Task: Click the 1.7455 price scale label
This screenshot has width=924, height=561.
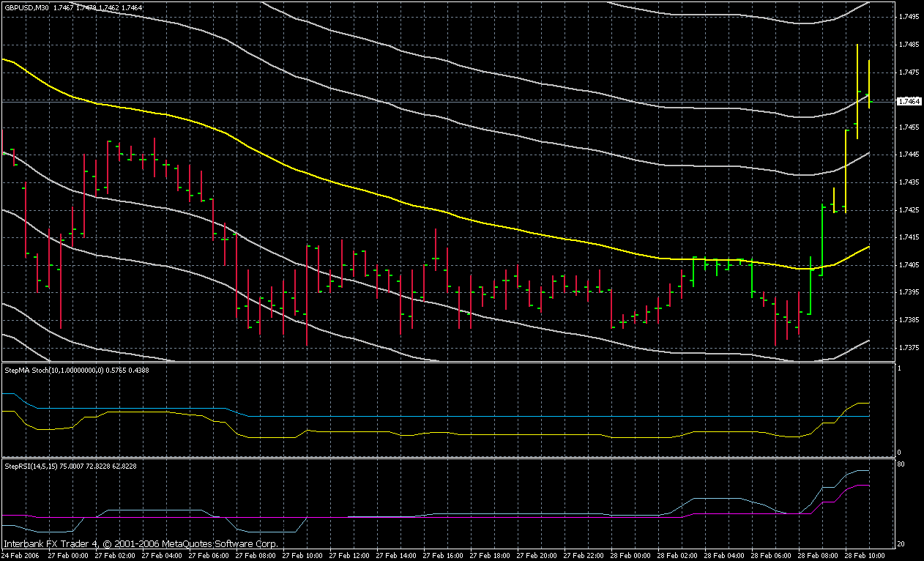Action: [x=910, y=127]
